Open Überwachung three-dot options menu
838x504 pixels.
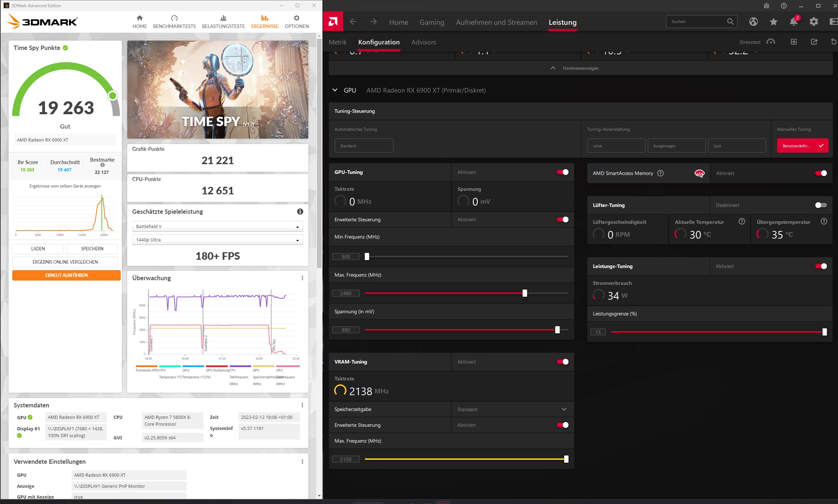302,278
